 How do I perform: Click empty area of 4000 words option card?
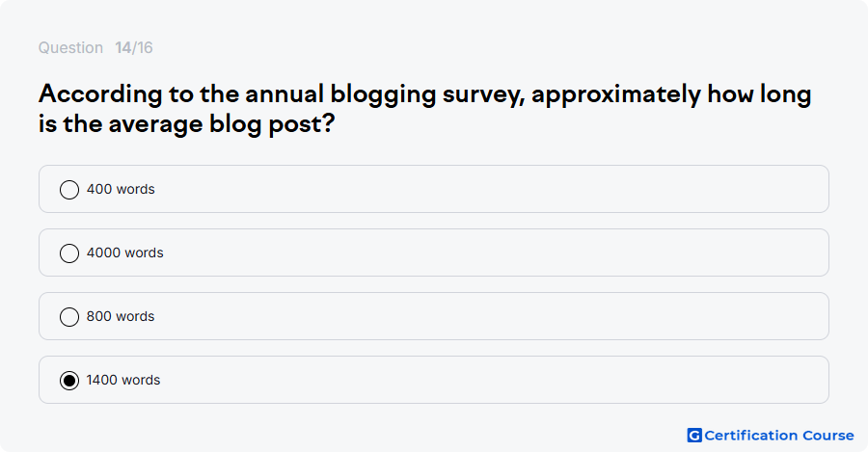coord(487,253)
